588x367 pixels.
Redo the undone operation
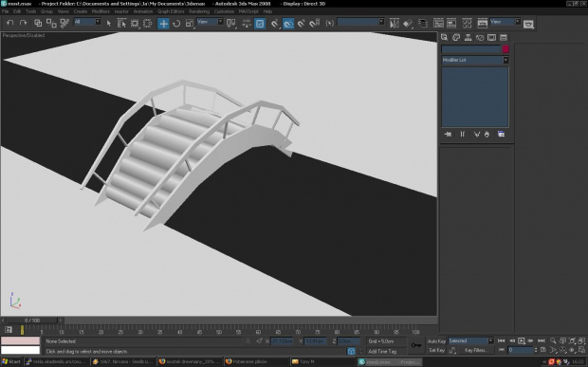click(24, 23)
